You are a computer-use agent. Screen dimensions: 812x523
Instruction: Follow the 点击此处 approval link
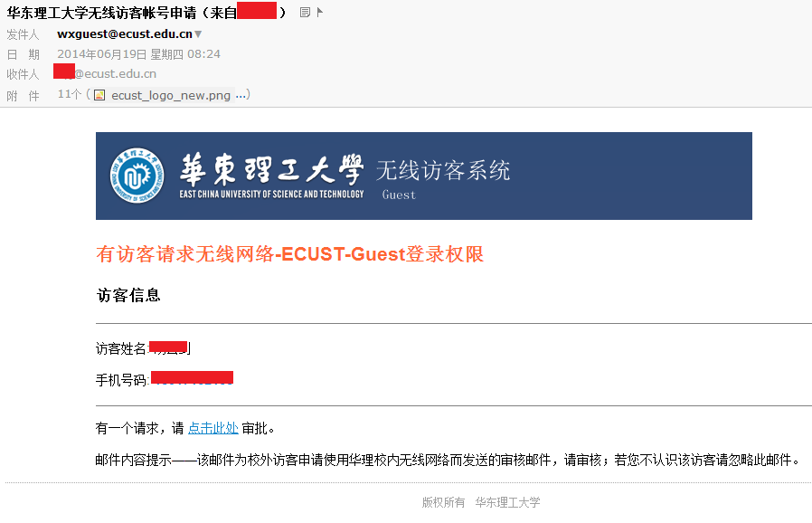click(x=212, y=428)
